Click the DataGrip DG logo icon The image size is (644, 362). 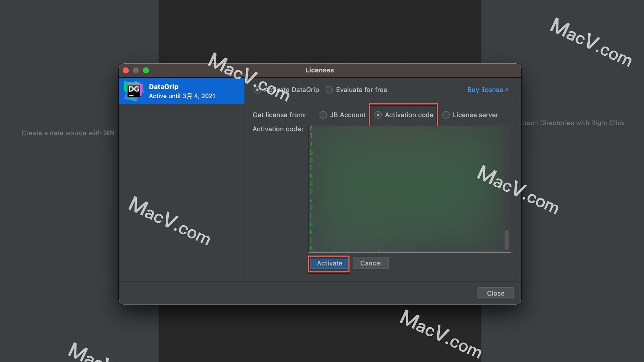(x=133, y=91)
